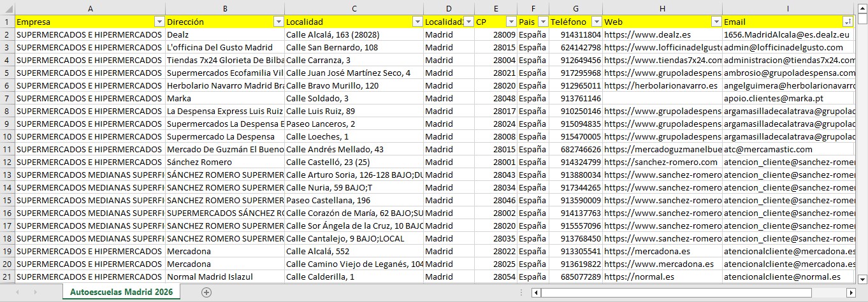868x302 pixels.
Task: Open the https://herbolarionavarro.es link
Action: point(663,85)
